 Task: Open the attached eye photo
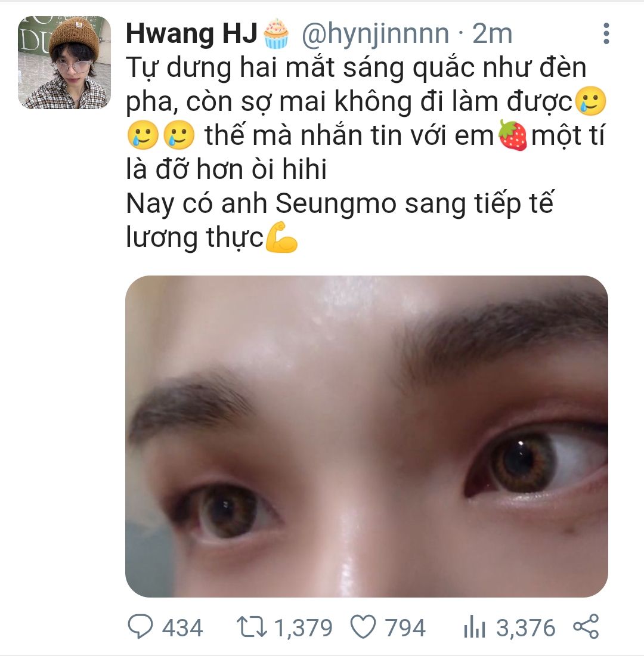coord(367,436)
